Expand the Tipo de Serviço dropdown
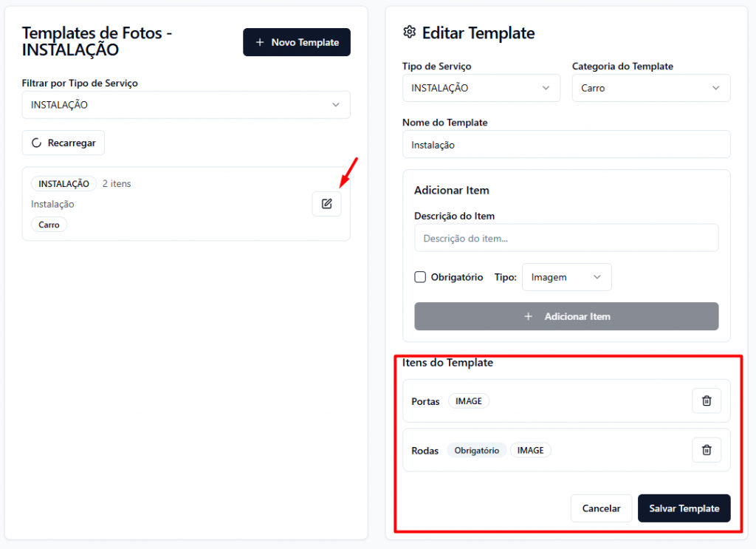 click(x=481, y=88)
